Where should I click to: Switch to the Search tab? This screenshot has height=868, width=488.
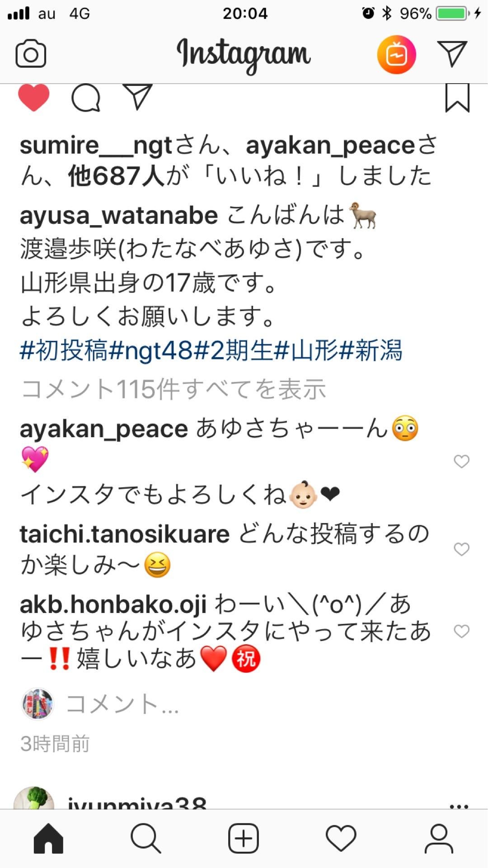[145, 838]
